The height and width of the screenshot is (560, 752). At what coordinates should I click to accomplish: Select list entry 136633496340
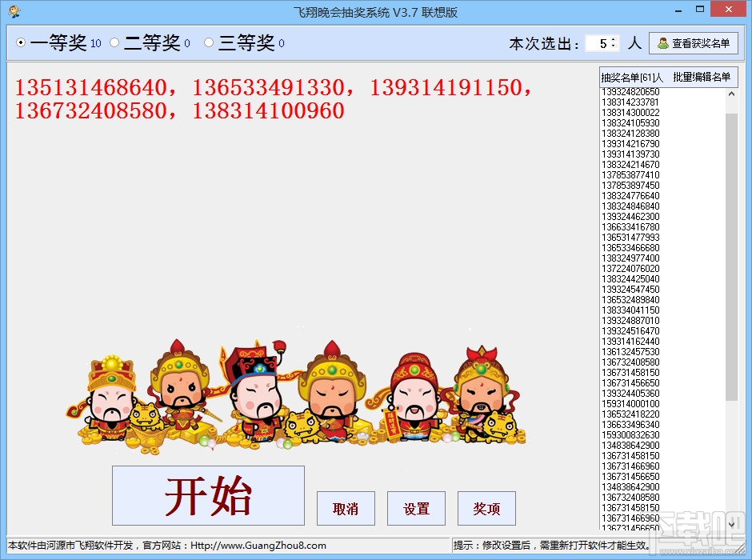click(x=630, y=424)
